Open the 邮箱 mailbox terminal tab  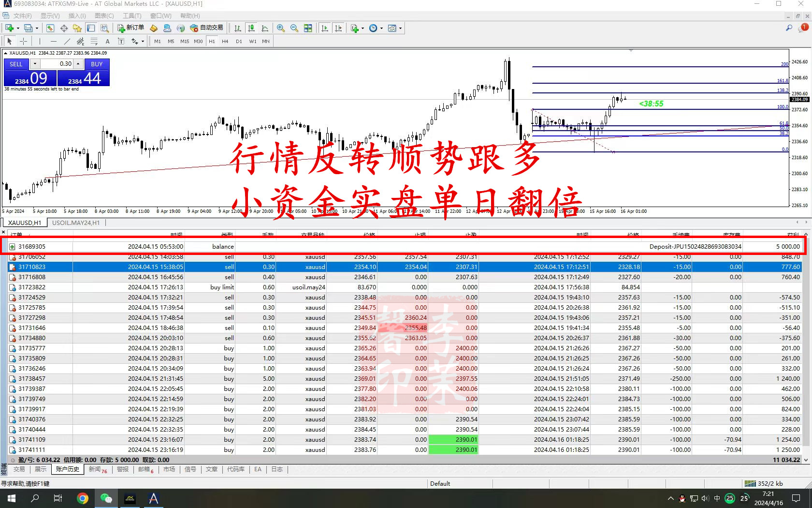pos(145,469)
